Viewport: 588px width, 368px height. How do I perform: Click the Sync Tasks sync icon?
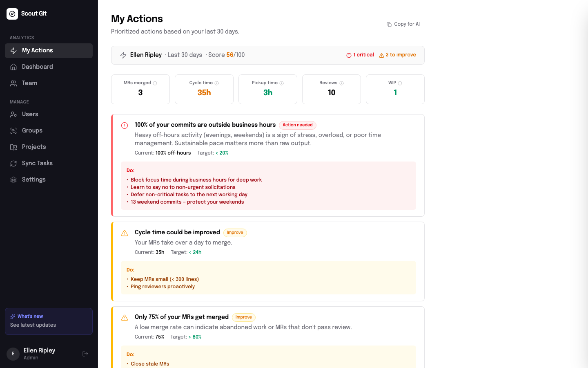tap(13, 163)
